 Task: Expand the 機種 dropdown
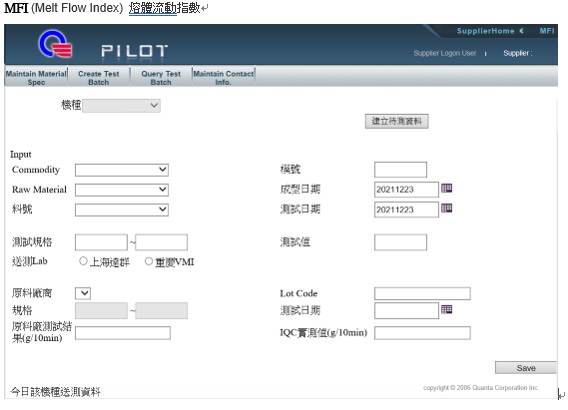[121, 105]
